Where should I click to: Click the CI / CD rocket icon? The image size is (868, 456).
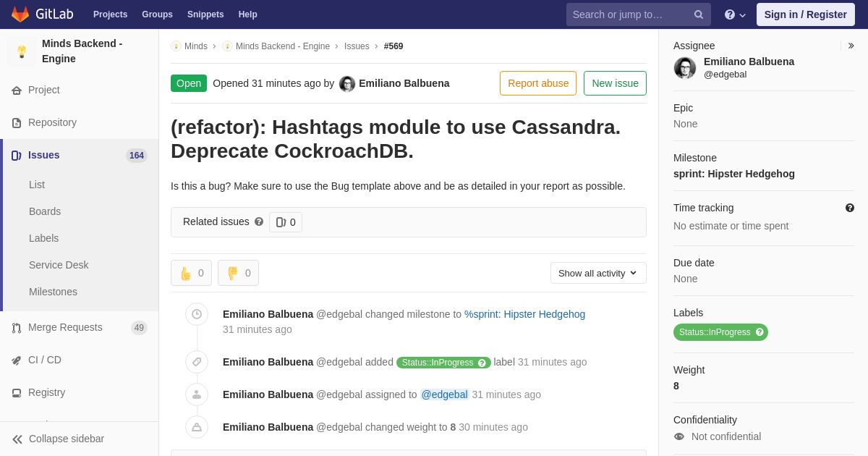pyautogui.click(x=17, y=360)
